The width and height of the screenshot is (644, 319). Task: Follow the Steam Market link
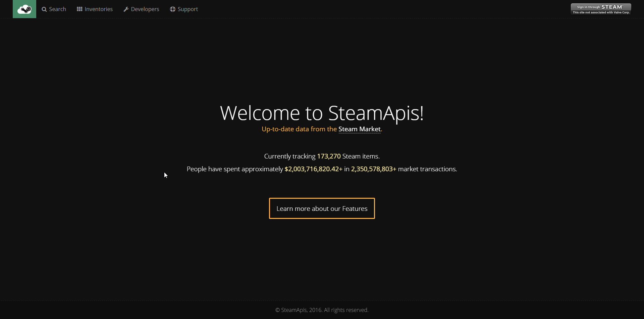[x=359, y=129]
